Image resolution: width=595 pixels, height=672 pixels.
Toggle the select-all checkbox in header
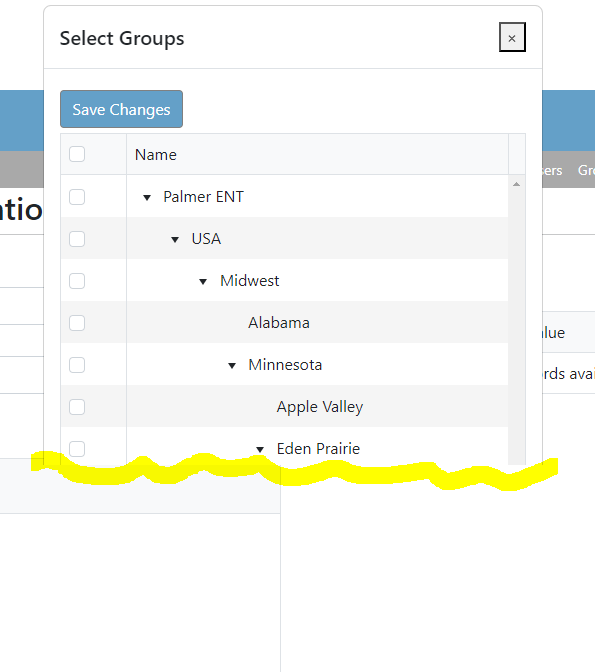(77, 154)
